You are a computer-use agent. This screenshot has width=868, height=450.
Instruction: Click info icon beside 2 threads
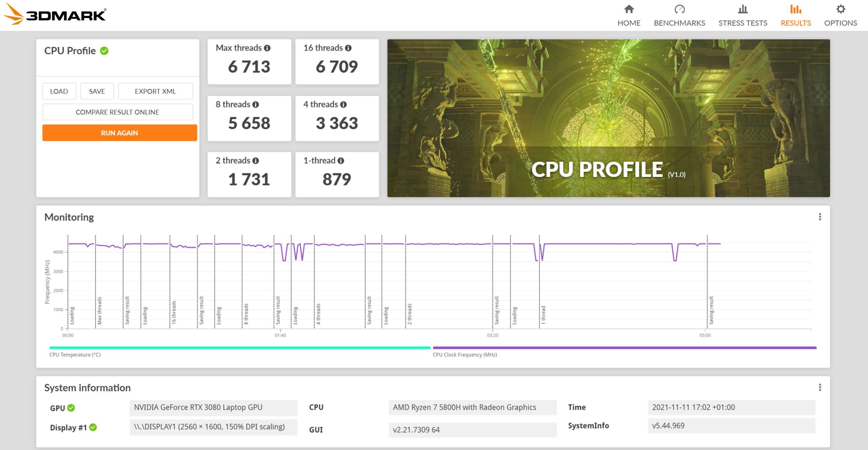[x=256, y=161]
